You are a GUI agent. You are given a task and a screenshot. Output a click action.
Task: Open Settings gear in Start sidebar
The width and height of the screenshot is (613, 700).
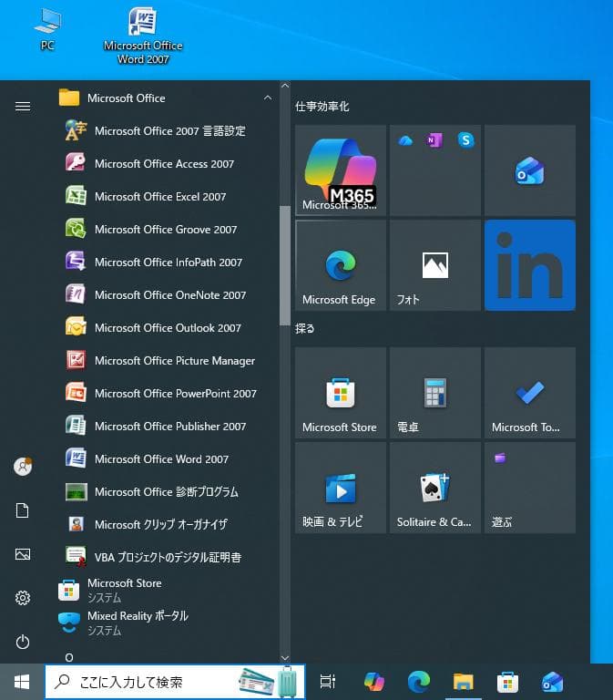click(23, 598)
